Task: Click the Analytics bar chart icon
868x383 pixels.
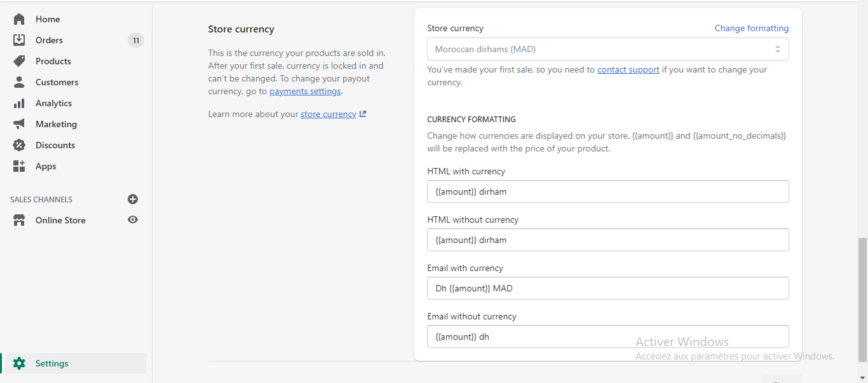Action: pyautogui.click(x=19, y=103)
